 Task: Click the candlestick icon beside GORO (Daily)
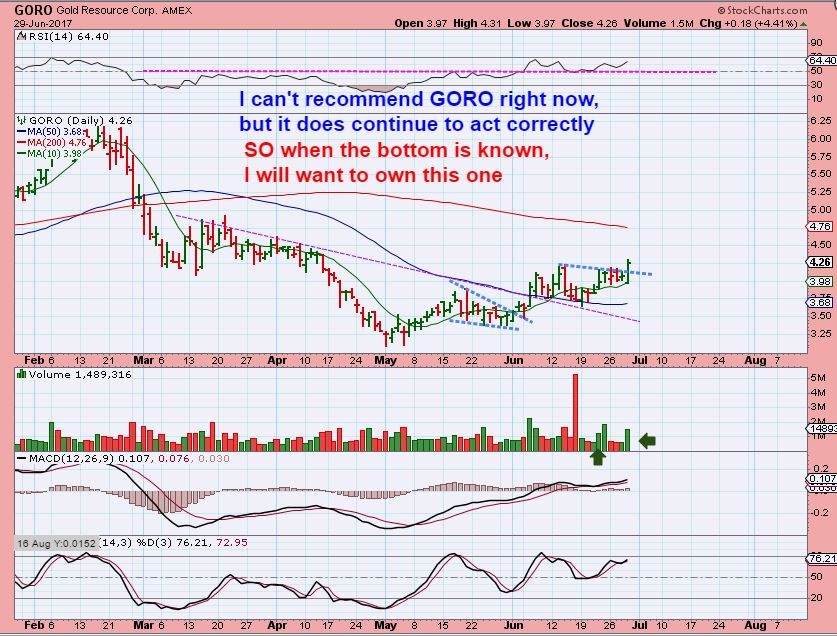[x=21, y=121]
